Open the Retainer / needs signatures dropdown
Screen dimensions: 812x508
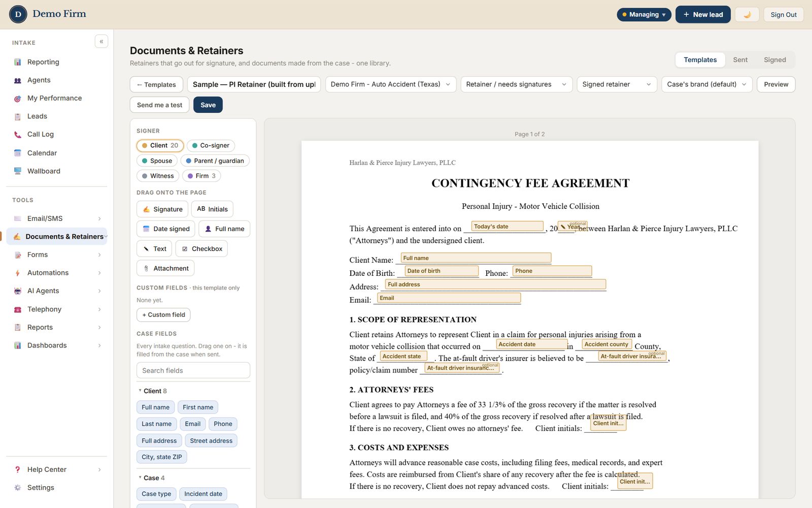tap(517, 84)
